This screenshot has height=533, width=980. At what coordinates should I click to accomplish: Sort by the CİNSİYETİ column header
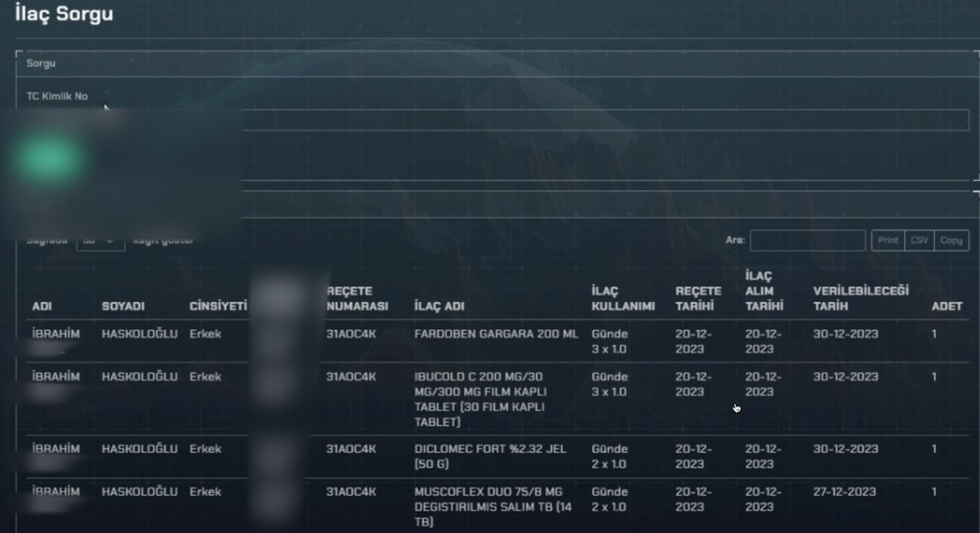(x=217, y=306)
